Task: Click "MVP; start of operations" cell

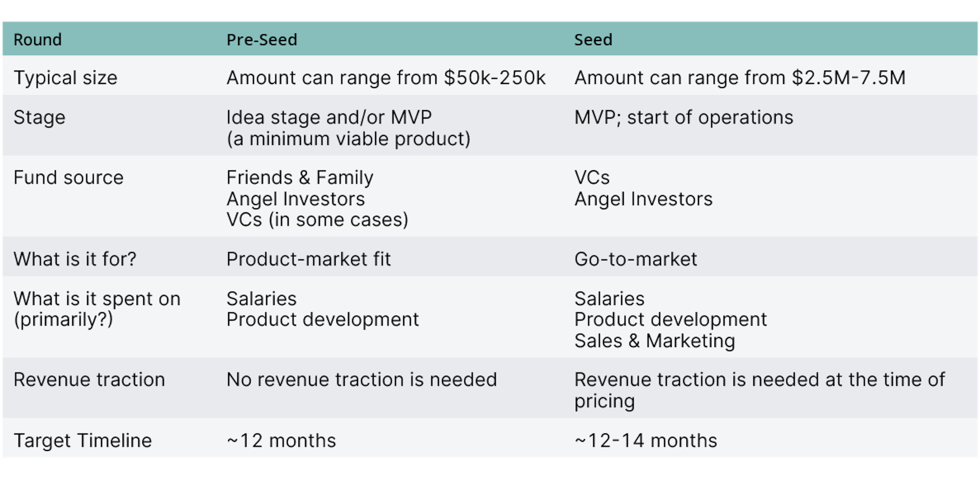Action: (684, 117)
